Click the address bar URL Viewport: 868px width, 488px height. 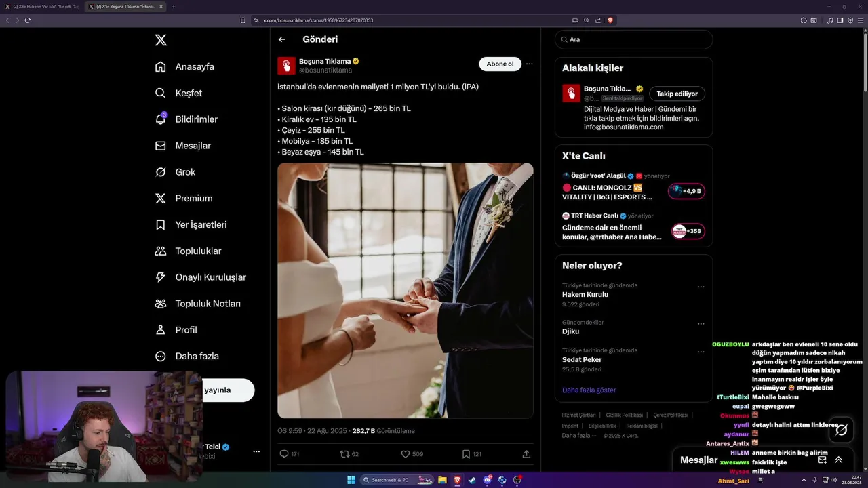318,20
